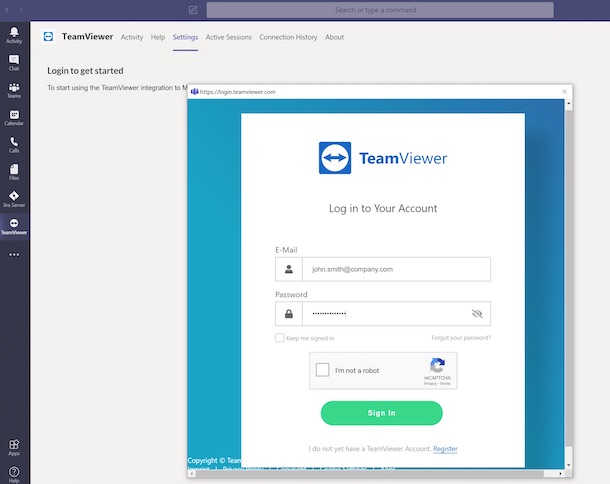Viewport: 610px width, 484px height.
Task: Go to the Teams sidebar icon
Action: coord(14,90)
